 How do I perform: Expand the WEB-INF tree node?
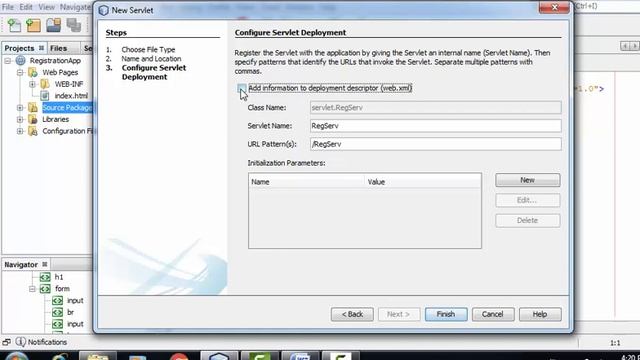pos(32,84)
